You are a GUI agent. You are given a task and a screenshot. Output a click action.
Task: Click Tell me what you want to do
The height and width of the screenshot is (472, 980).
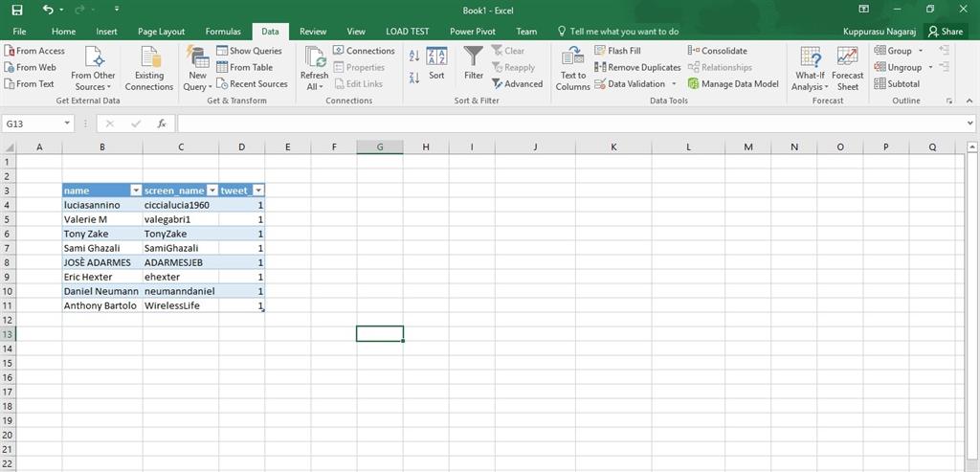point(617,32)
